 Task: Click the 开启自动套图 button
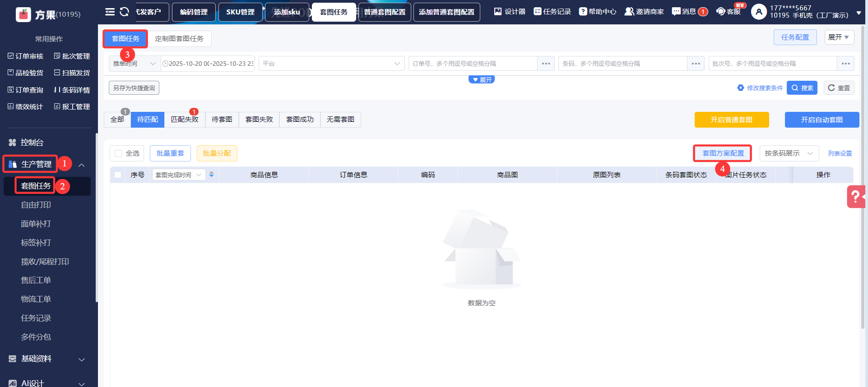(x=822, y=120)
